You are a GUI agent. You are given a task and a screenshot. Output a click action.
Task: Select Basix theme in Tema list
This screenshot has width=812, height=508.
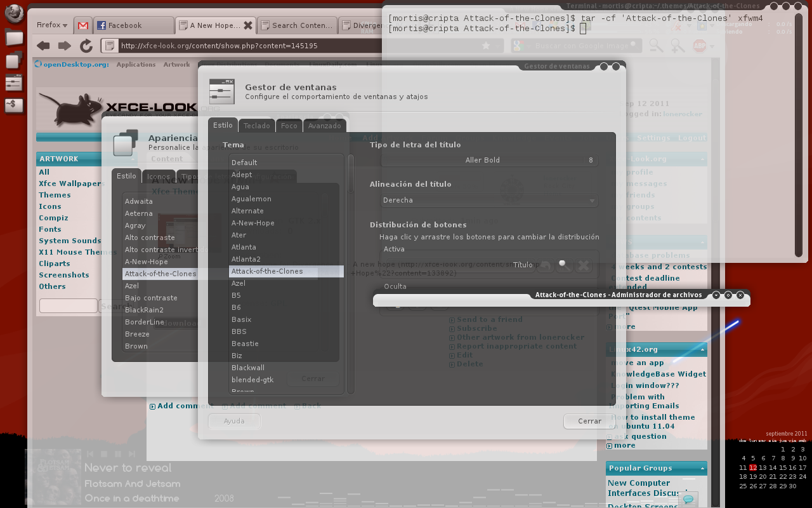point(286,319)
